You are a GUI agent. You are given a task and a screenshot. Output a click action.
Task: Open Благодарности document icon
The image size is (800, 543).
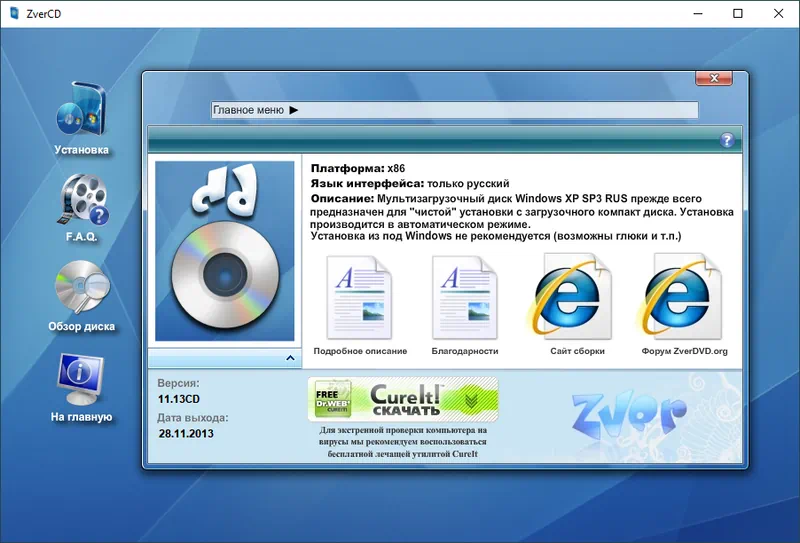pos(465,297)
